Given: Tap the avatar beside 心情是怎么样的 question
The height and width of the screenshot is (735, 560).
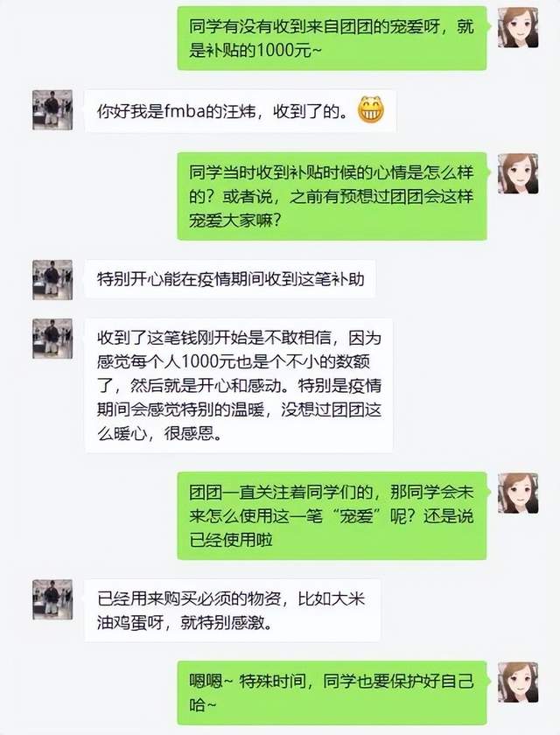Looking at the screenshot, I should pos(518,173).
